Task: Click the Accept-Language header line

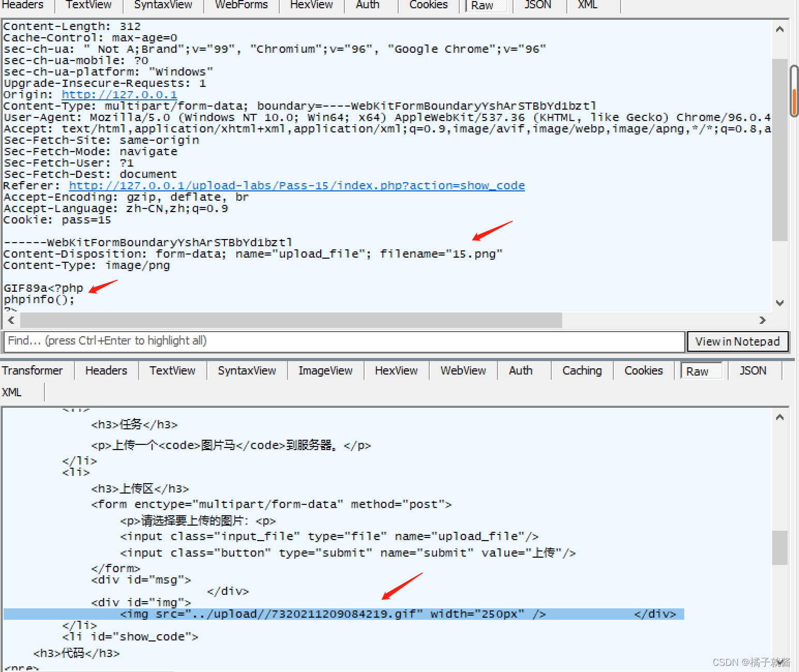Action: [x=116, y=208]
